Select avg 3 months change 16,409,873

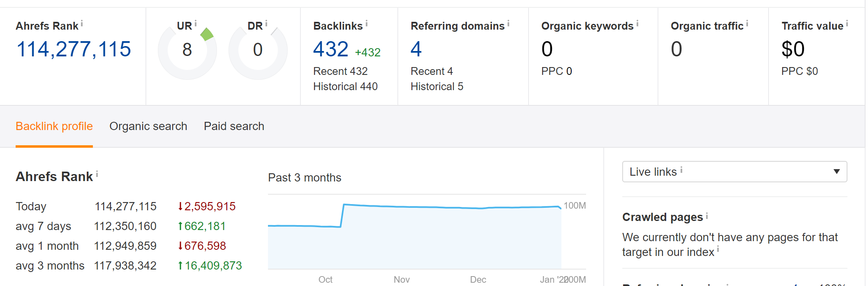point(210,265)
